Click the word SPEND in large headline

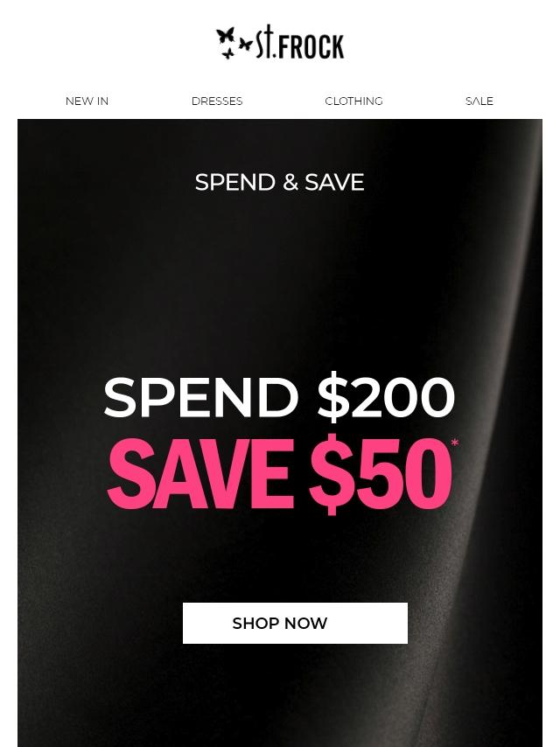[201, 397]
